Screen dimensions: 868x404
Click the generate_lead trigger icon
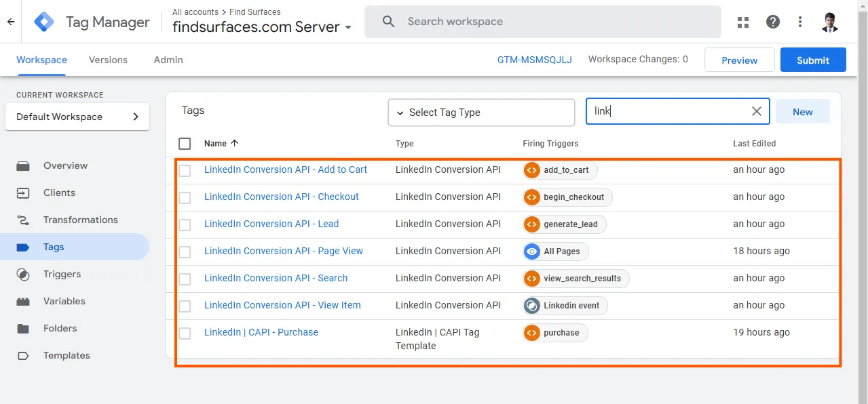(532, 224)
